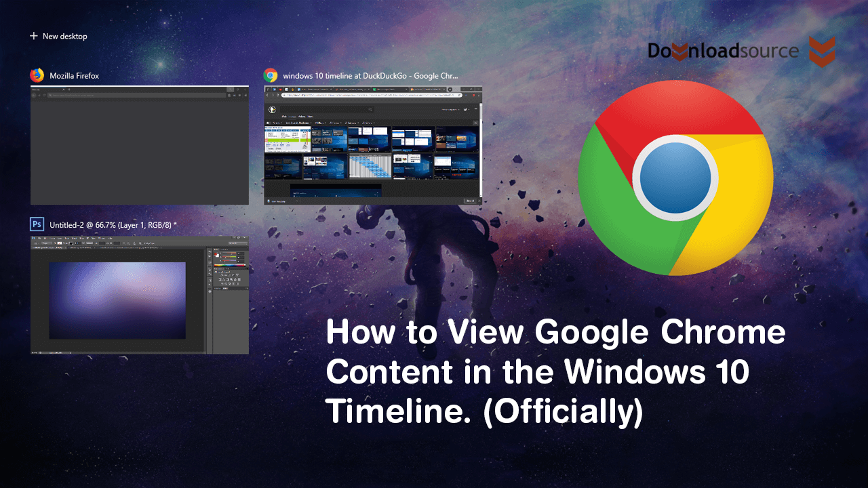Click the plus icon beside New desktop
This screenshot has height=488, width=868.
[x=34, y=36]
